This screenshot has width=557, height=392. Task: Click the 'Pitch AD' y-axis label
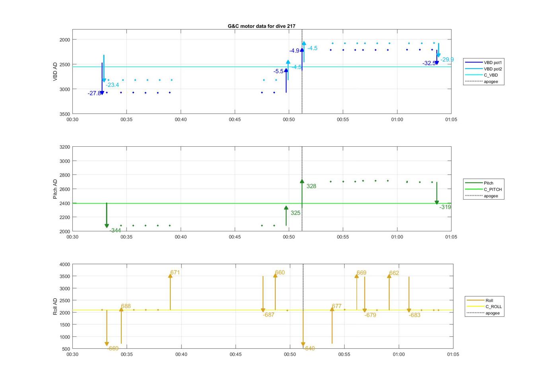pos(55,189)
